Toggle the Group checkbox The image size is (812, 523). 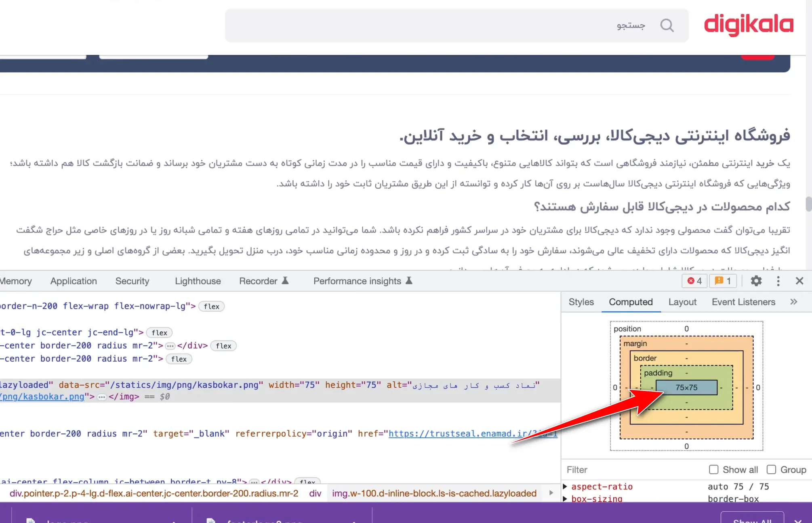(771, 470)
